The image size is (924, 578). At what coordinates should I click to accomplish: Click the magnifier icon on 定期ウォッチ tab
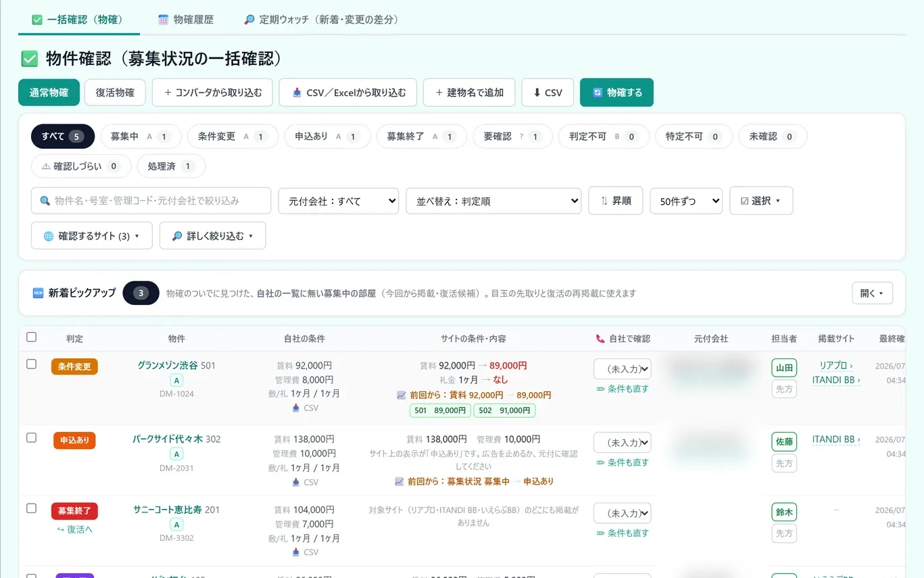point(249,20)
